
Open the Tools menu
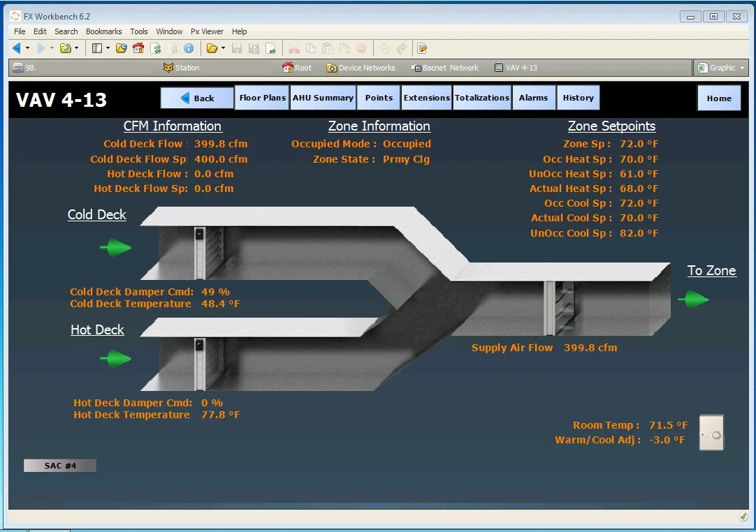138,31
